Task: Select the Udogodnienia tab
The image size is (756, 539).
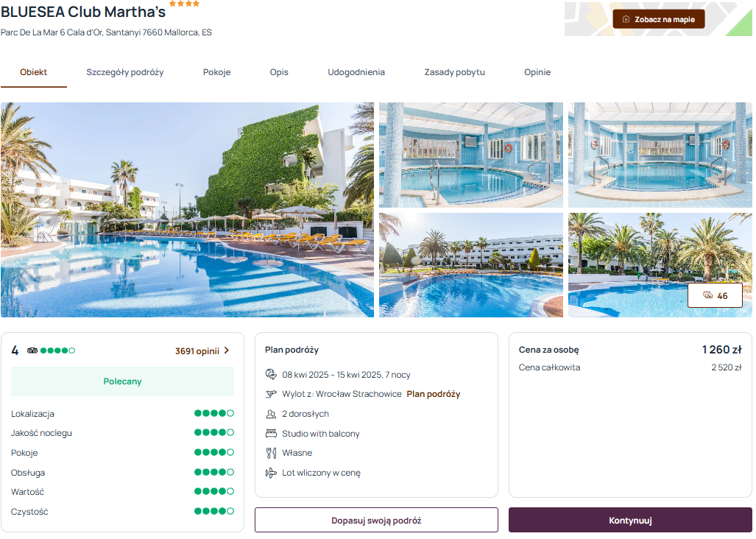Action: click(x=357, y=72)
